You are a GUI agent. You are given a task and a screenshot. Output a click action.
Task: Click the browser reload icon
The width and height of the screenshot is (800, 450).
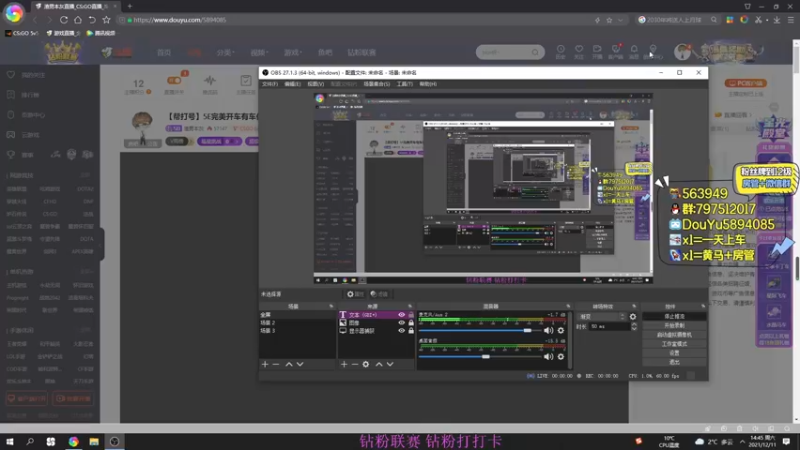64,20
